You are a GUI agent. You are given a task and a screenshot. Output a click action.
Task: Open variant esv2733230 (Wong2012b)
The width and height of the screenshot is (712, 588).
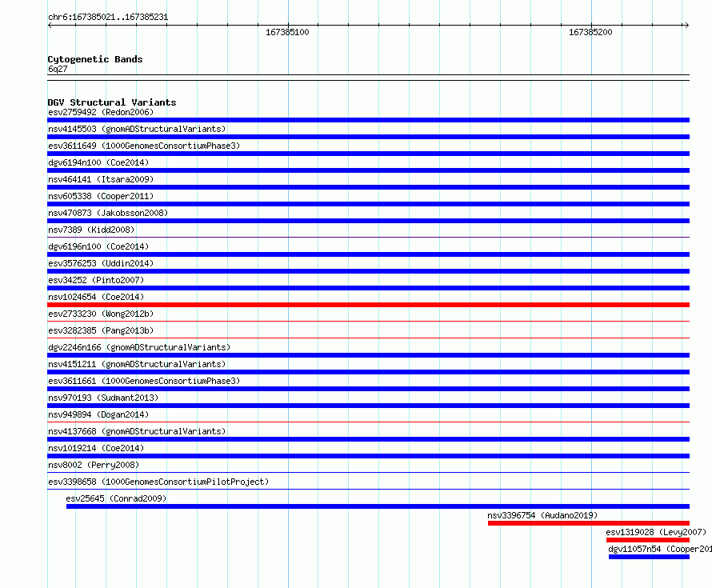click(x=101, y=314)
